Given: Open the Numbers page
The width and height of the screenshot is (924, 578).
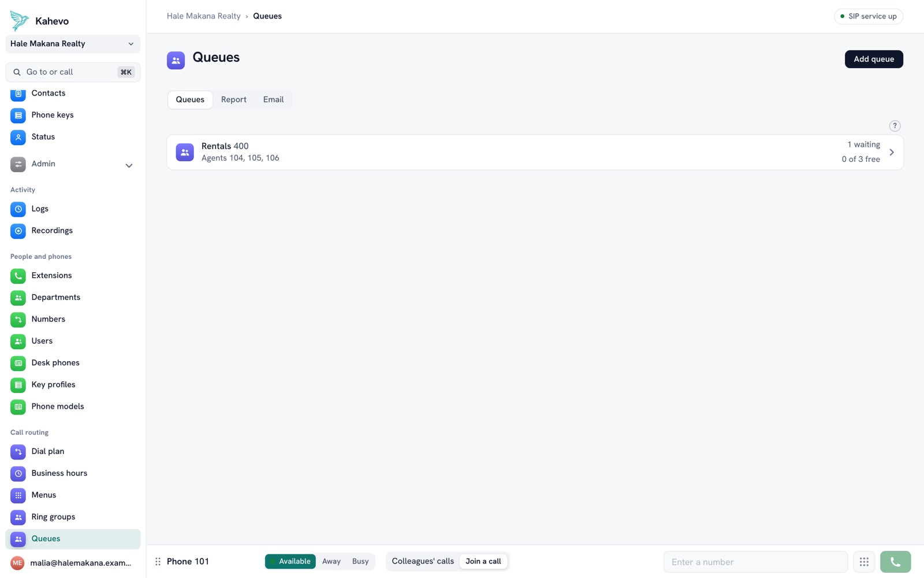Looking at the screenshot, I should [x=73, y=319].
